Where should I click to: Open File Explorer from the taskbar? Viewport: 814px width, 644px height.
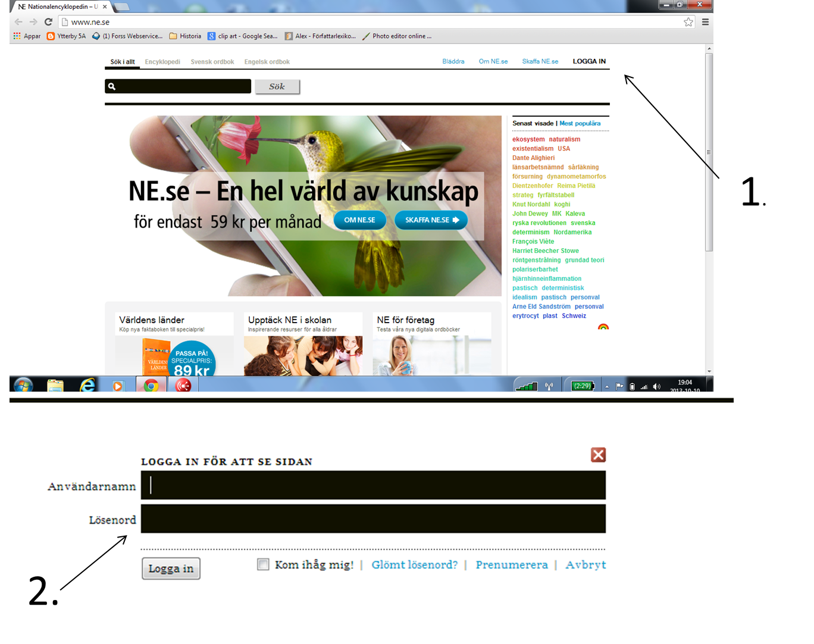[55, 386]
